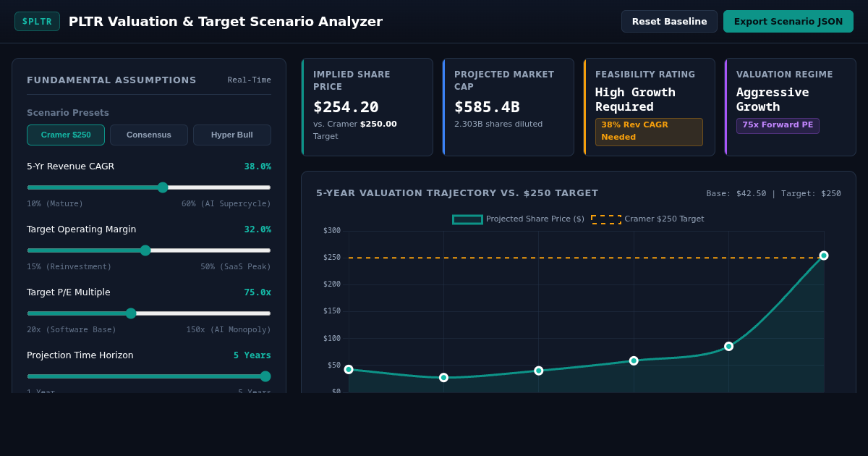The height and width of the screenshot is (456, 868).
Task: Click the fifth chart data point near $85
Action: point(728,346)
